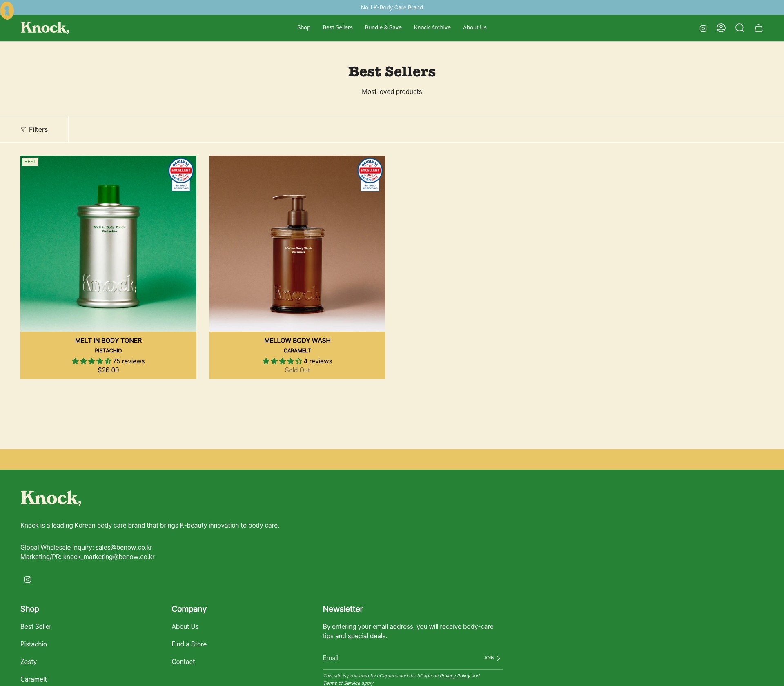Click the footer Instagram icon

coord(28,579)
